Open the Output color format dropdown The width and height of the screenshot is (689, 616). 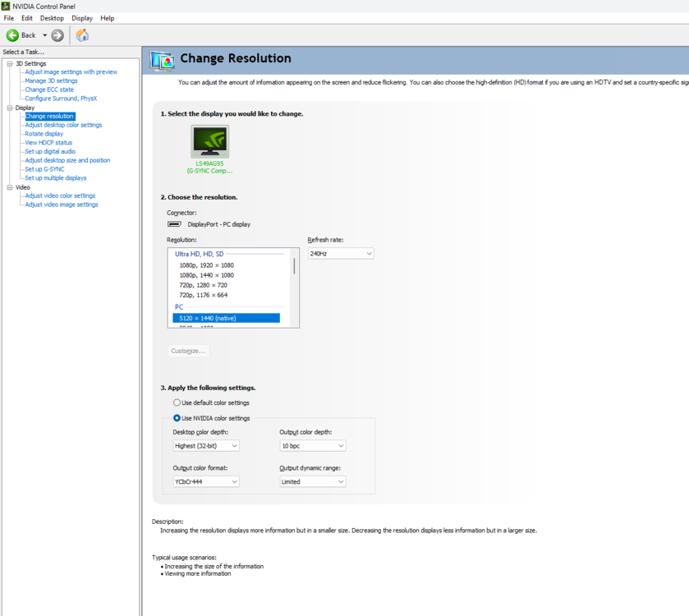point(206,482)
